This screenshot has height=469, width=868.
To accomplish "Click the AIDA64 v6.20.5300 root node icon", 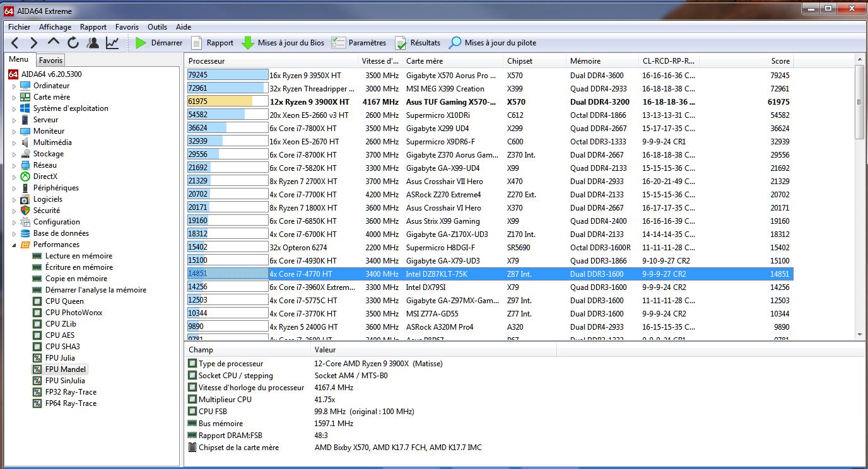I will click(x=13, y=74).
